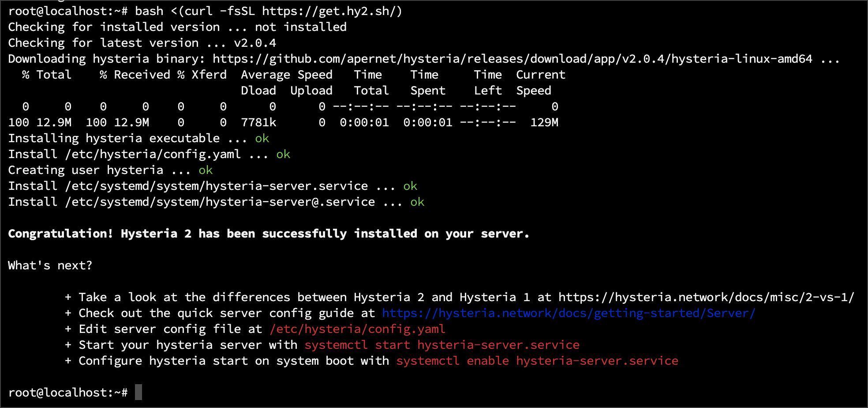868x408 pixels.
Task: Click the green ok after hysteria-server@.service
Action: [417, 202]
